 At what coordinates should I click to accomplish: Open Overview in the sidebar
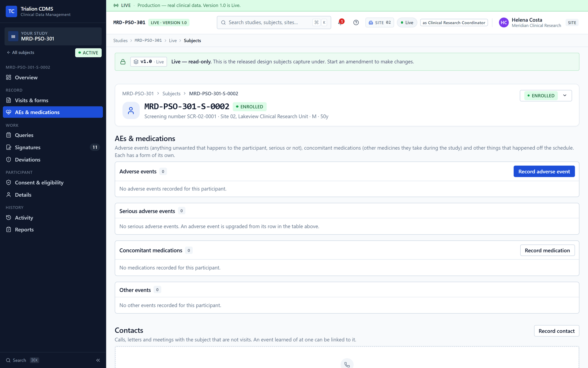[53, 78]
